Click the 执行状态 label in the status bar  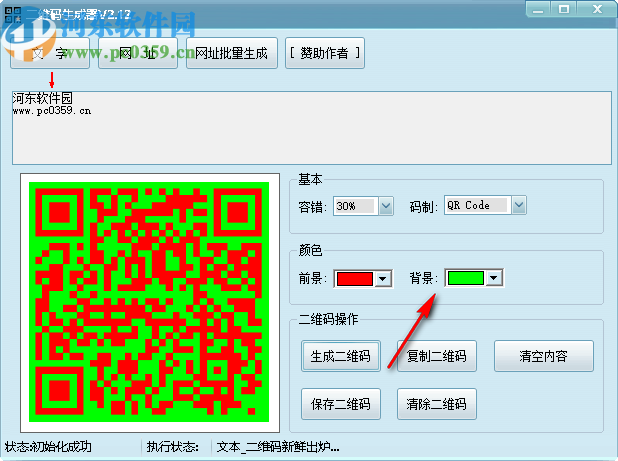point(173,447)
